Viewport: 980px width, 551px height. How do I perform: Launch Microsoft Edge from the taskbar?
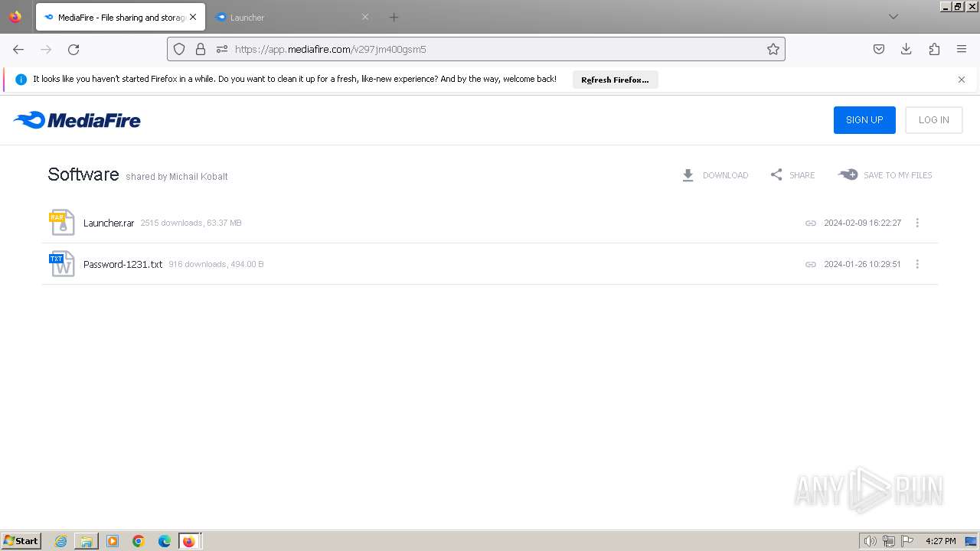165,541
